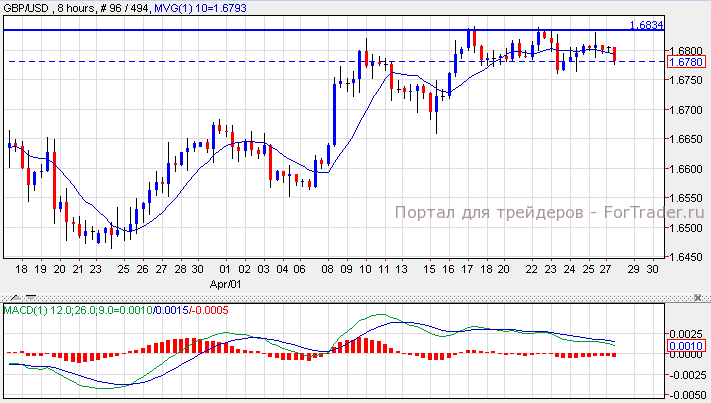Click the 1.6800 price axis level
Image resolution: width=711 pixels, height=403 pixels.
point(686,50)
